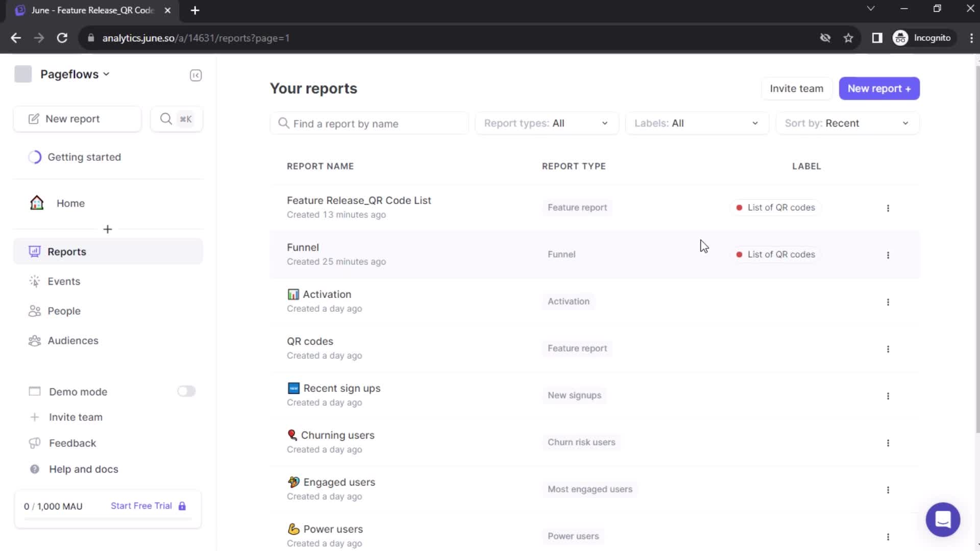Click the plus icon below Home
Viewport: 980px width, 551px height.
point(107,230)
